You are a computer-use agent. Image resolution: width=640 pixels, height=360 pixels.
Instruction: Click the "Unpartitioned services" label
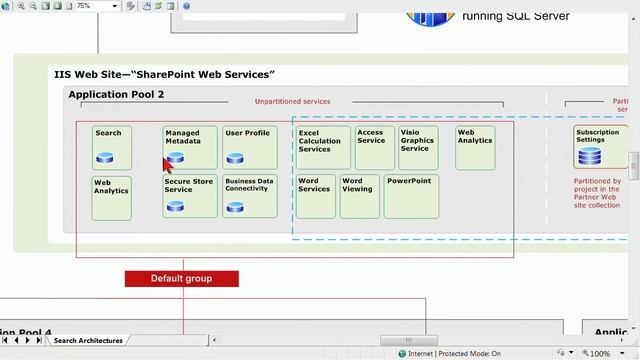click(293, 101)
